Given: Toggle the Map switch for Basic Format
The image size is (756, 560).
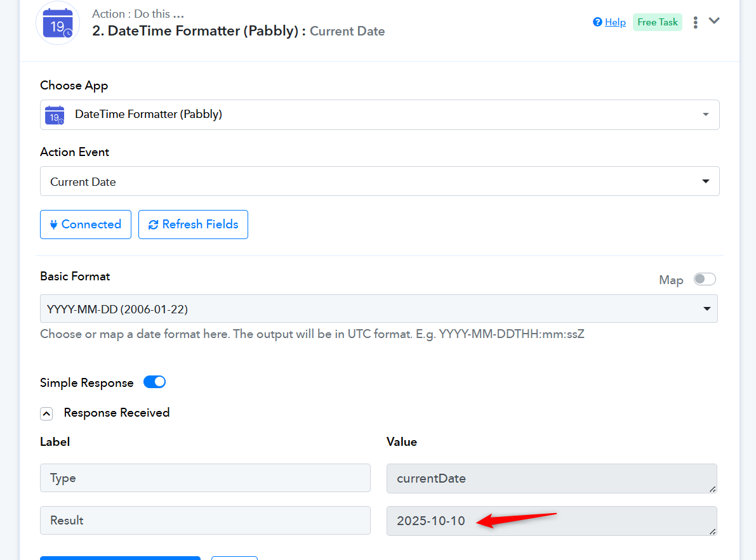Looking at the screenshot, I should [x=705, y=279].
